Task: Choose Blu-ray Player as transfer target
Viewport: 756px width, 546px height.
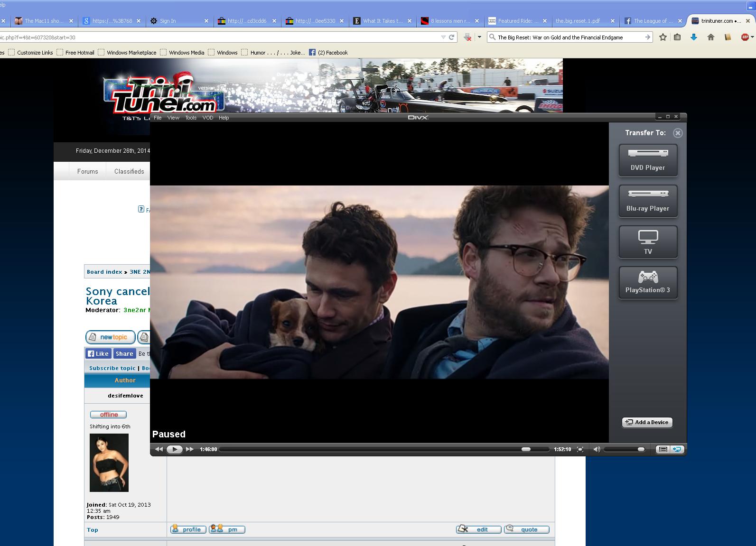Action: [x=648, y=201]
